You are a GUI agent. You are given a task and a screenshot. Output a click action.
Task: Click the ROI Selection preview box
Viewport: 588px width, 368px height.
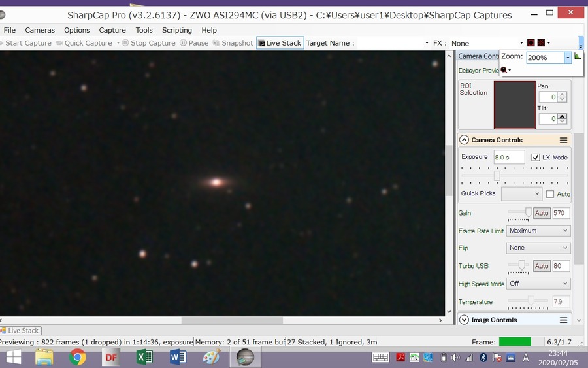click(x=515, y=105)
